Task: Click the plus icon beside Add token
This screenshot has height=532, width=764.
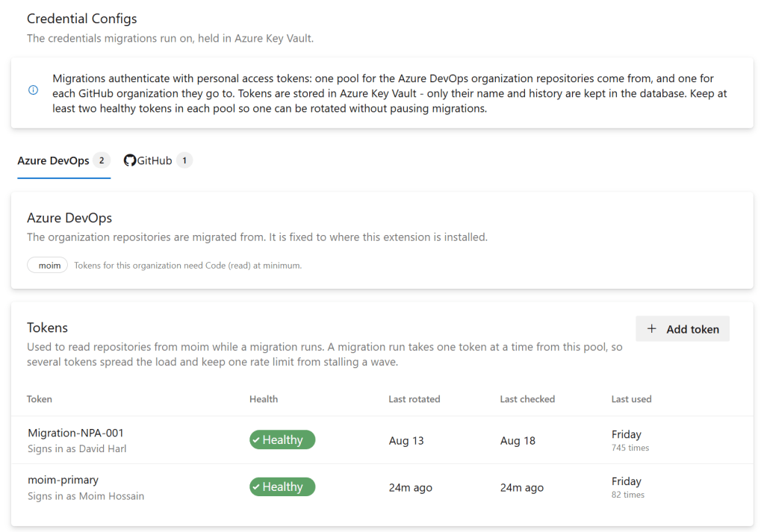Action: pos(651,329)
